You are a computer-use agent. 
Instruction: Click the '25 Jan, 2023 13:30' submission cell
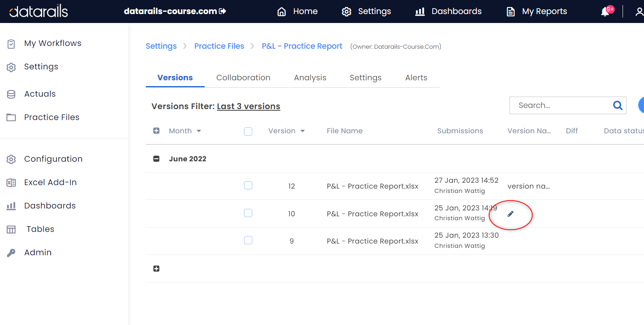coord(466,235)
